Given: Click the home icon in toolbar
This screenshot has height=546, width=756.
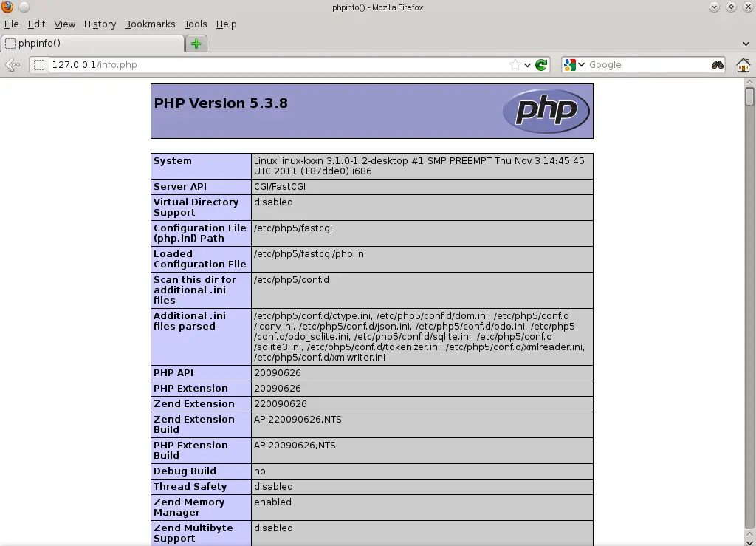Looking at the screenshot, I should (743, 64).
